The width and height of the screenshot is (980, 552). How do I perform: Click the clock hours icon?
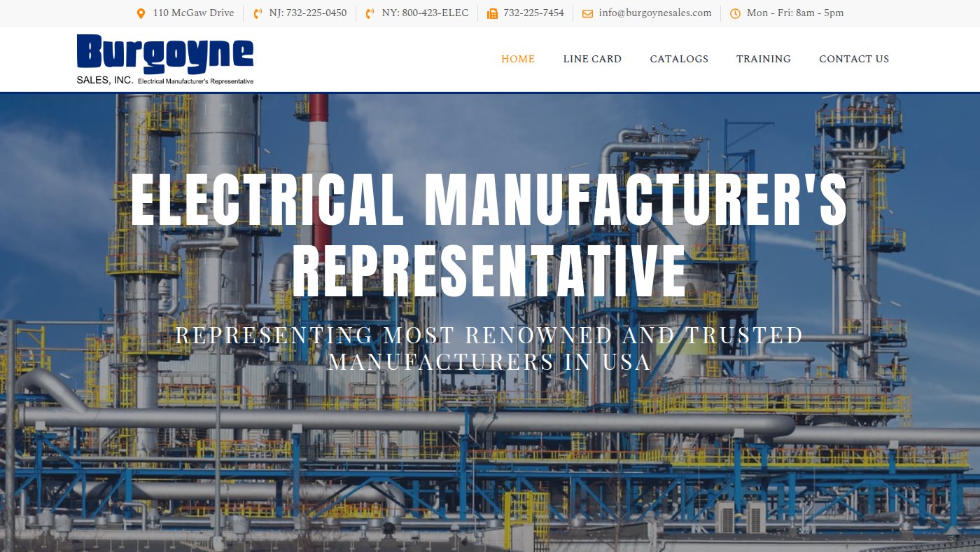(735, 13)
